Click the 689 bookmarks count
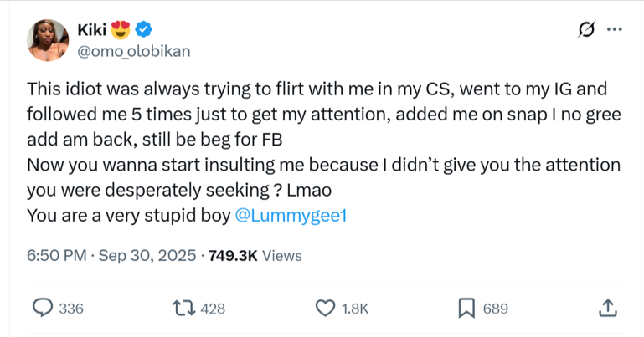This screenshot has height=337, width=644. click(496, 309)
